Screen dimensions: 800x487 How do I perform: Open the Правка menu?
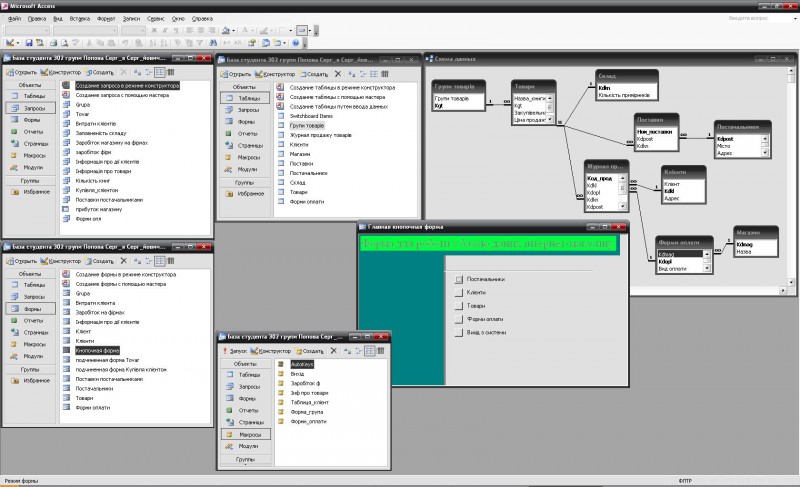pyautogui.click(x=37, y=18)
